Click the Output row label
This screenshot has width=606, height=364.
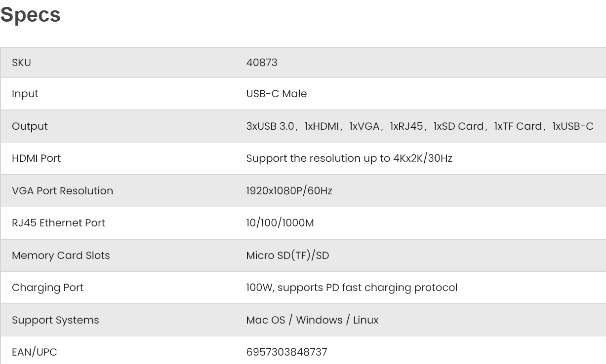pos(30,126)
